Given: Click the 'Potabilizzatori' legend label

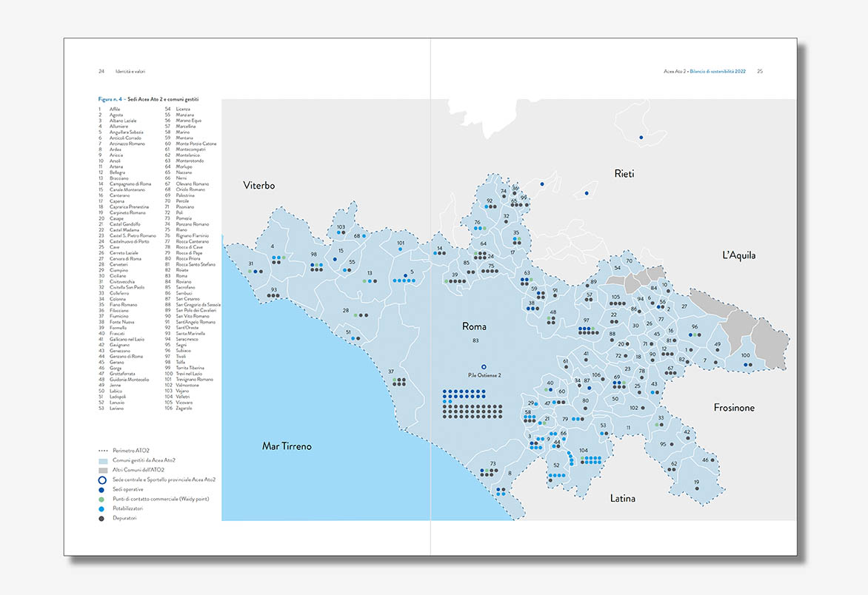Looking at the screenshot, I should click(128, 508).
